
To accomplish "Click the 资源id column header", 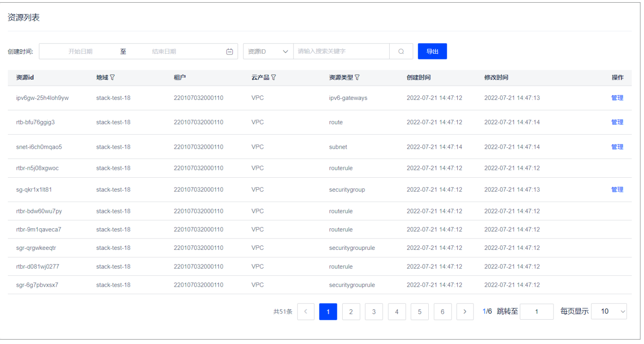I will pyautogui.click(x=25, y=77).
